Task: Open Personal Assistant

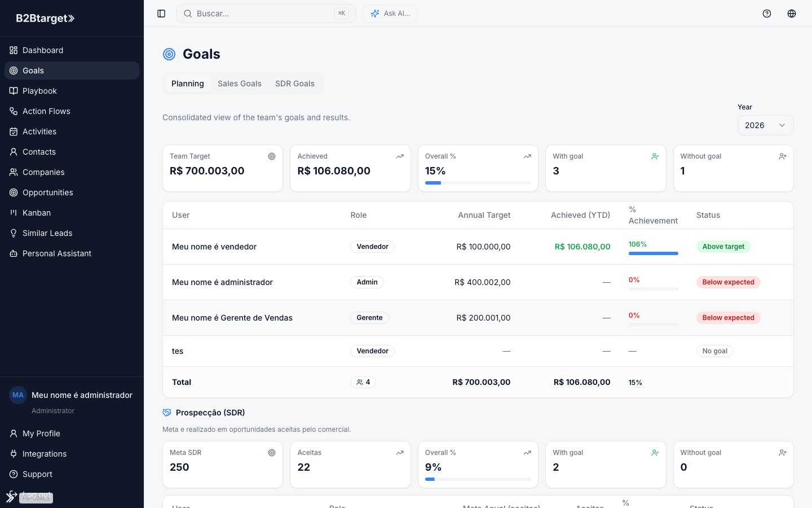Action: [x=72, y=253]
